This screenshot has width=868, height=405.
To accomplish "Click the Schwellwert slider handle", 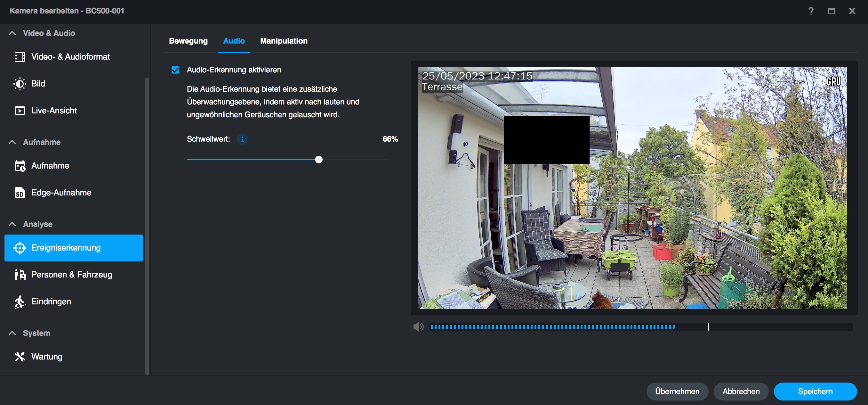I will click(318, 160).
